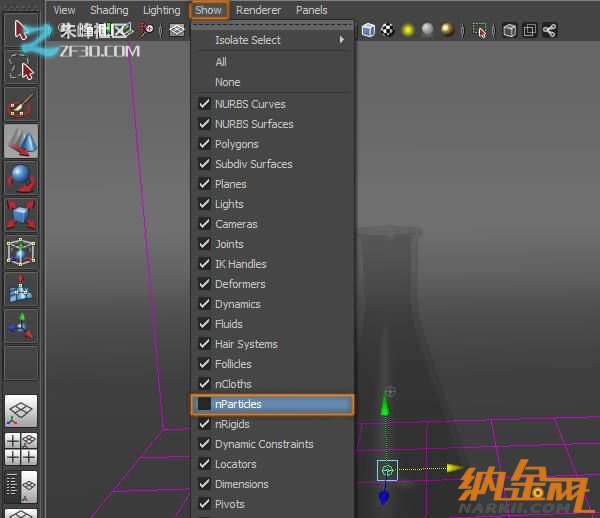Click the blue Z-axis manipulator handle

[383, 497]
